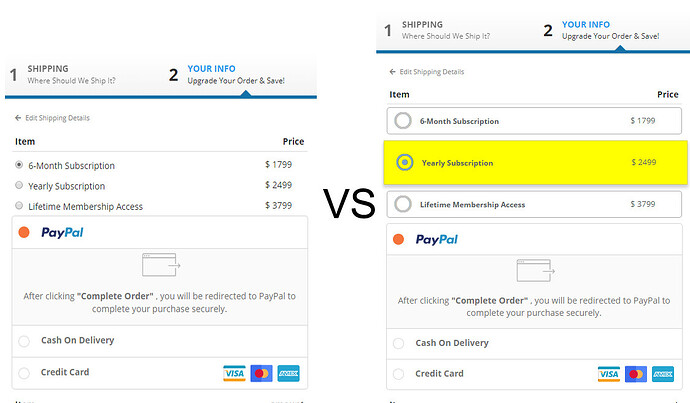Viewport: 690px width, 403px height.
Task: Click the yellow highlighted Yearly Subscription row
Action: point(535,162)
